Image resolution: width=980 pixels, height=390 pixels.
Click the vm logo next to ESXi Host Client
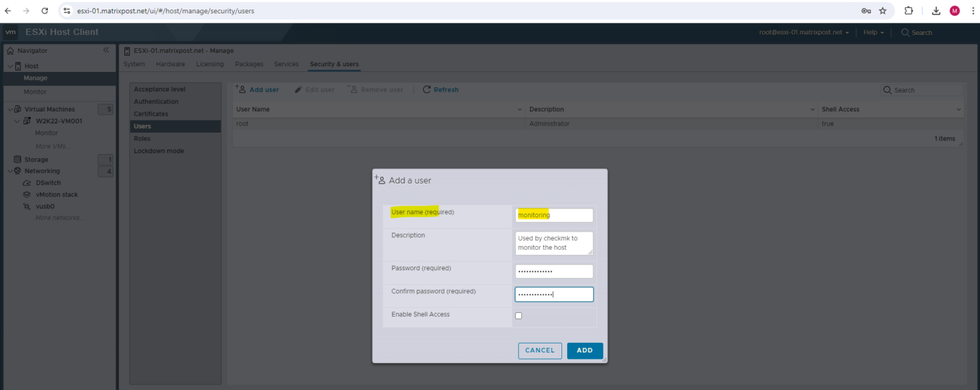(10, 32)
